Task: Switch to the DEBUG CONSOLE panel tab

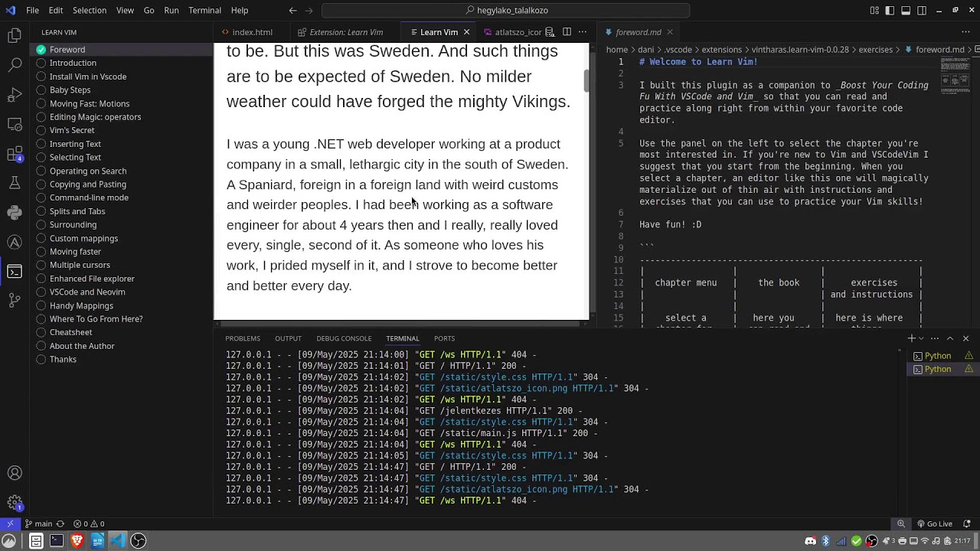Action: tap(344, 338)
